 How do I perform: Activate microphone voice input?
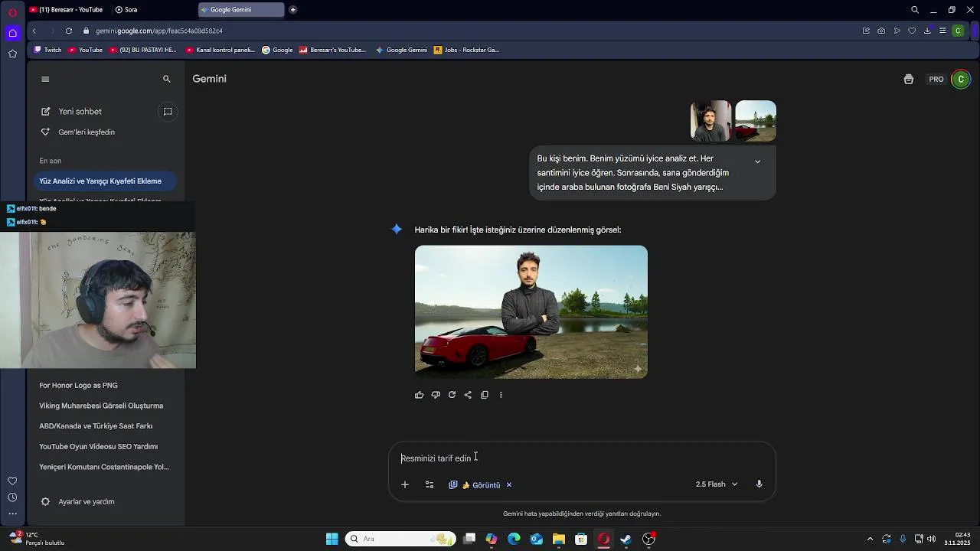pos(759,484)
